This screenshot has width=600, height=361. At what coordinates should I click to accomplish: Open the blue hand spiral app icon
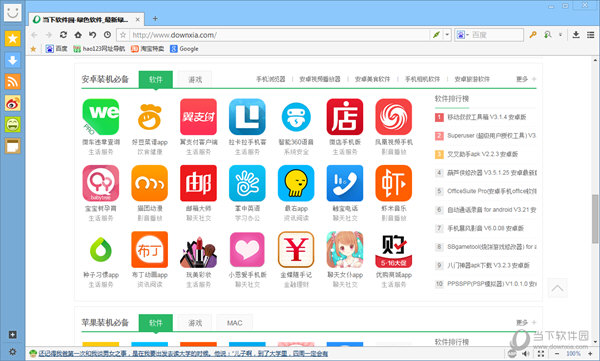[247, 183]
